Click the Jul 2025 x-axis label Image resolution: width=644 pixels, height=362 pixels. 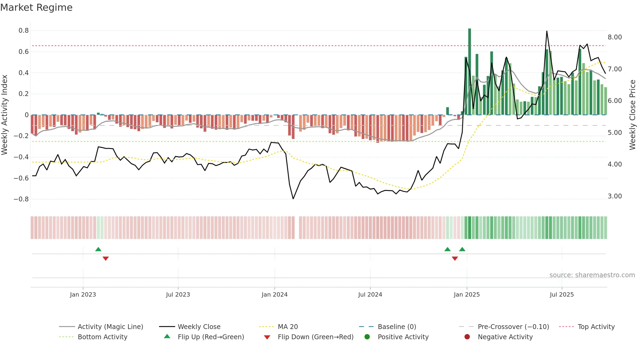click(x=562, y=294)
